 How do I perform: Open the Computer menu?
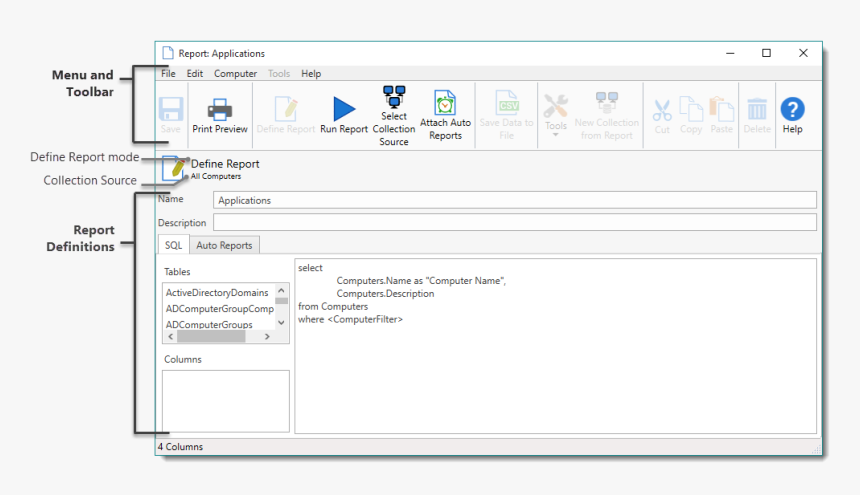235,74
